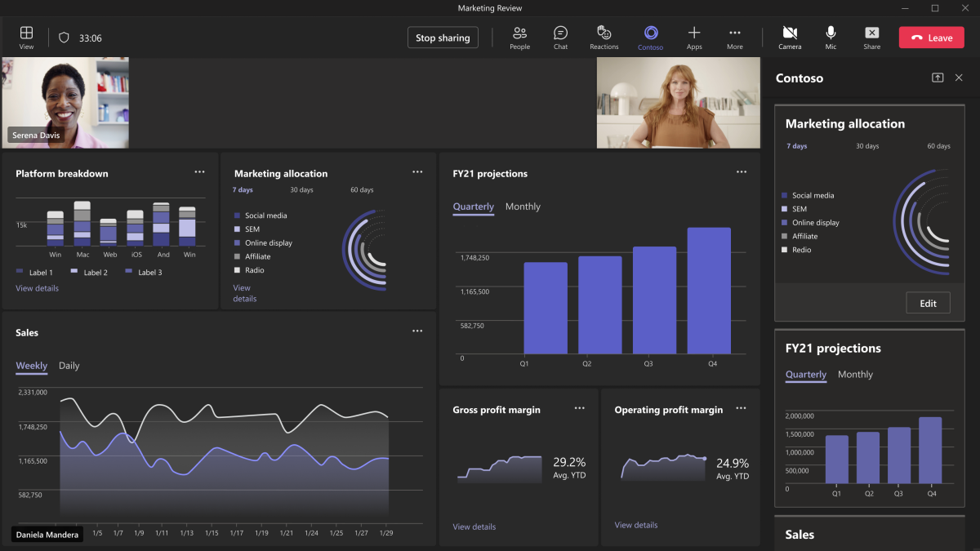This screenshot has height=551, width=980.
Task: Select 7 days in main Marketing allocation card
Action: (x=243, y=190)
